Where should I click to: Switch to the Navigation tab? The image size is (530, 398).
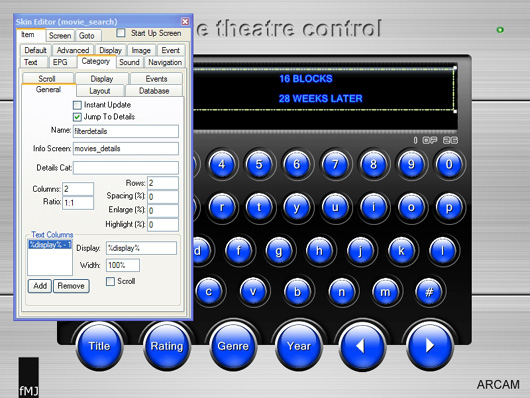[x=165, y=62]
